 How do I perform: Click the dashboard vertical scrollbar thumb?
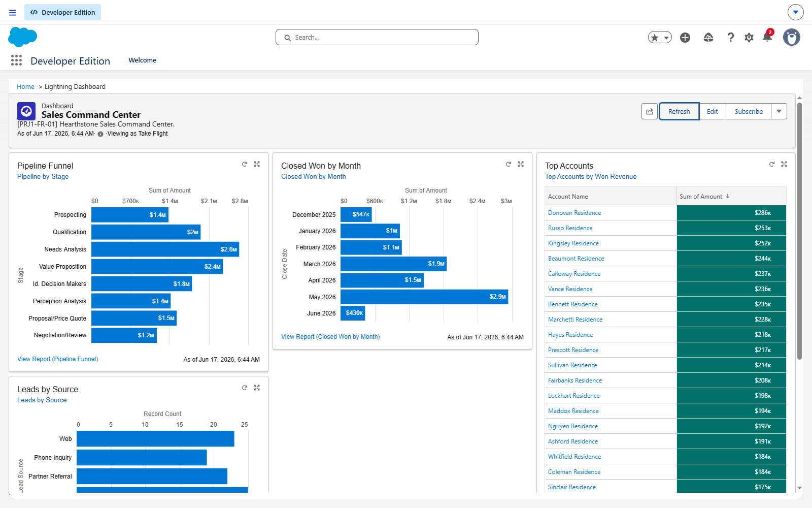(x=799, y=231)
